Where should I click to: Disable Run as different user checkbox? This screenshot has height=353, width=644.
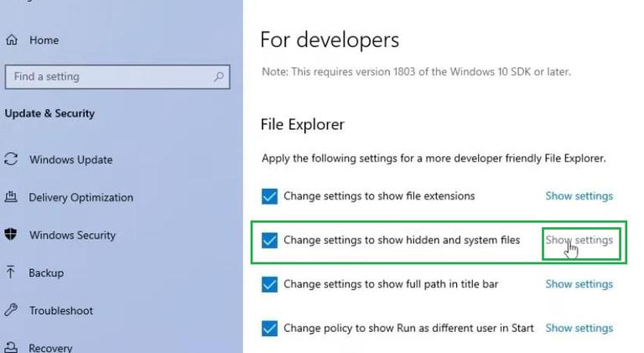pyautogui.click(x=269, y=328)
